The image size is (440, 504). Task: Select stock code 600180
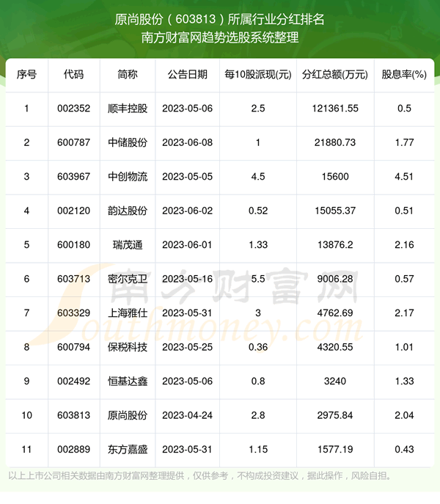tap(73, 244)
